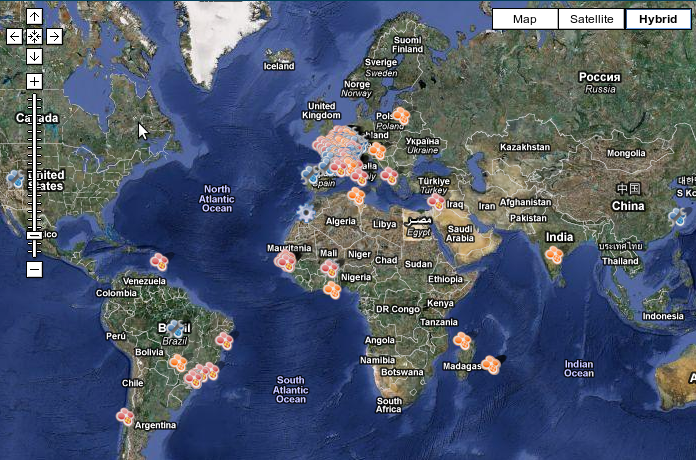
Task: Zoom in with the plus button
Action: point(34,82)
